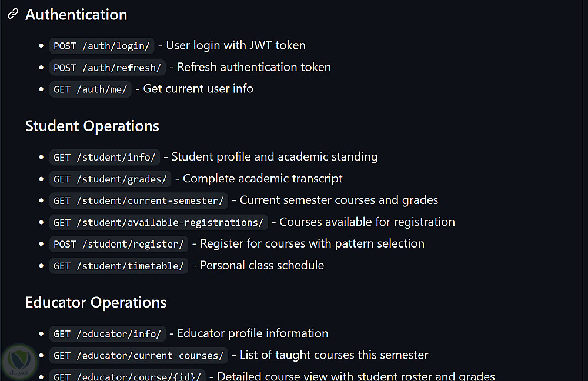Click the POST /auth/login/ code snippet
This screenshot has height=381, width=588.
click(x=102, y=46)
